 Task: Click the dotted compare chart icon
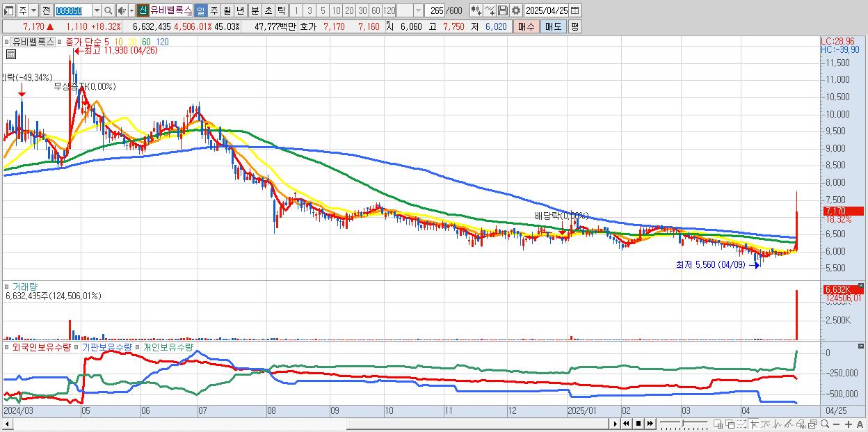(742, 424)
